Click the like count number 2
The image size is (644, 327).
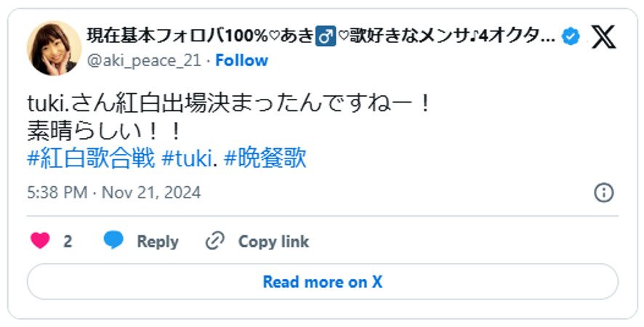[68, 241]
